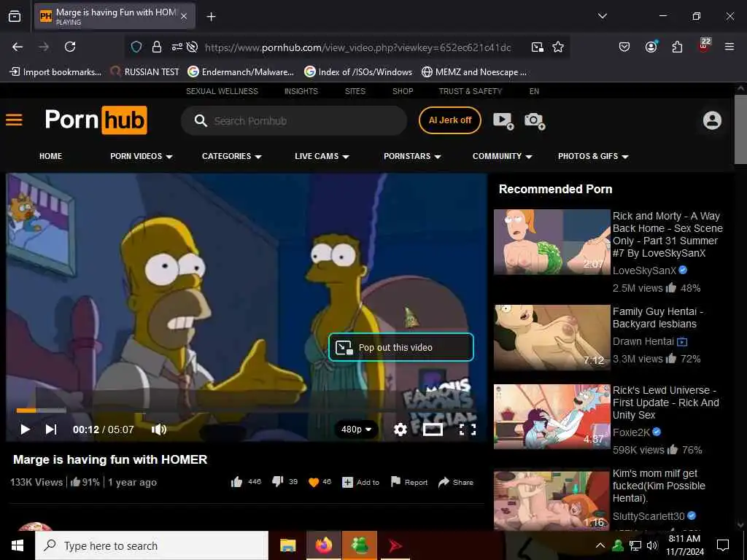Open the EN language selector
The width and height of the screenshot is (747, 560).
(x=534, y=91)
